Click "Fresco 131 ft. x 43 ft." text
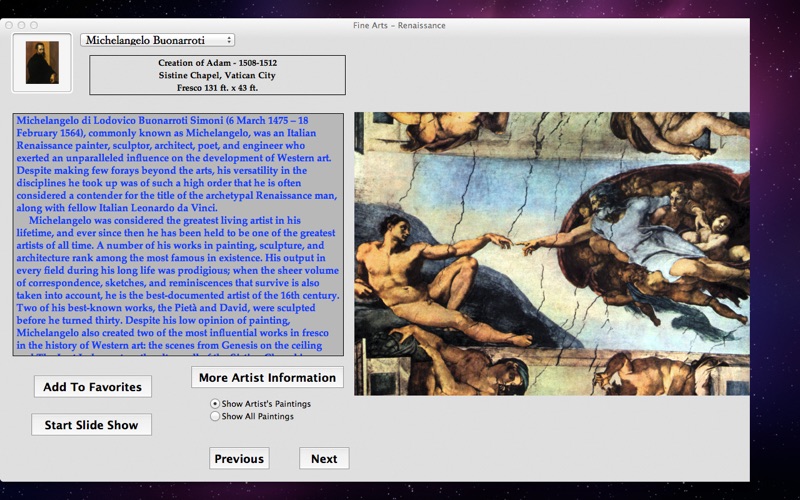This screenshot has height=500, width=800. (217, 88)
